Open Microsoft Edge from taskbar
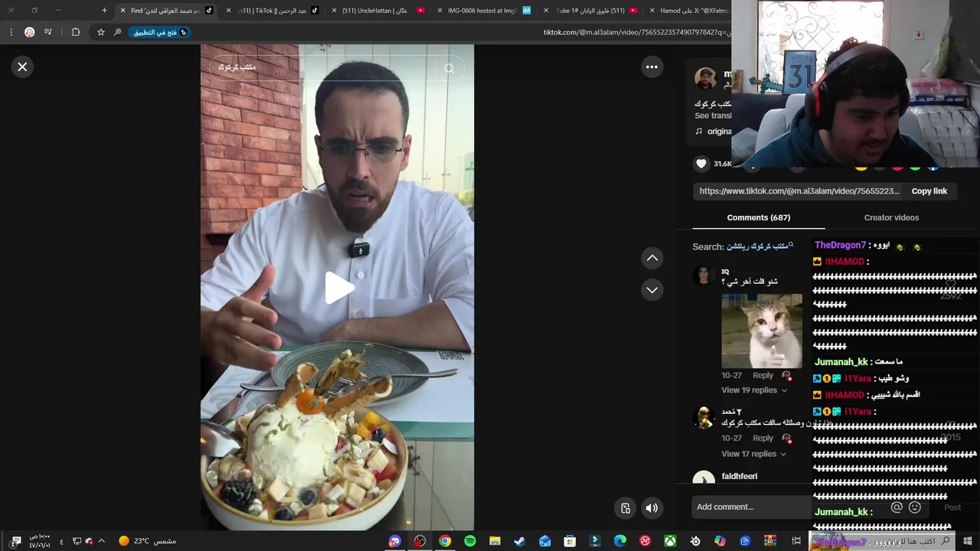This screenshot has height=551, width=980. [620, 541]
